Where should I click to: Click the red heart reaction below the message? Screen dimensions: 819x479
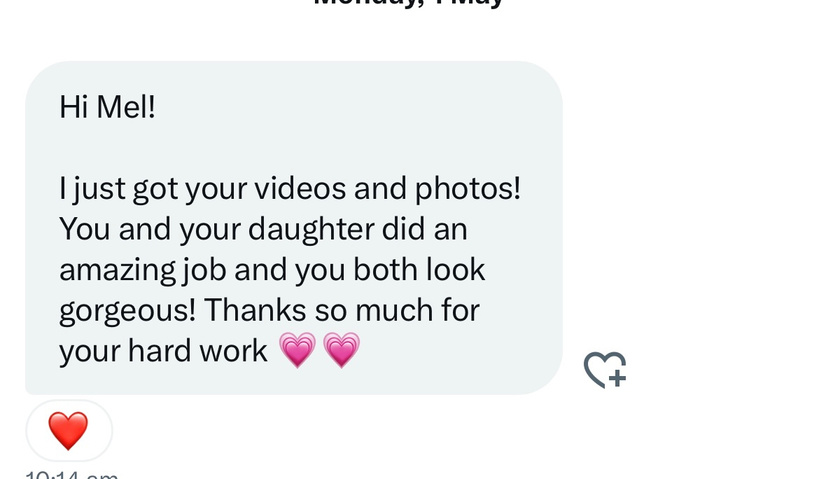pos(68,430)
